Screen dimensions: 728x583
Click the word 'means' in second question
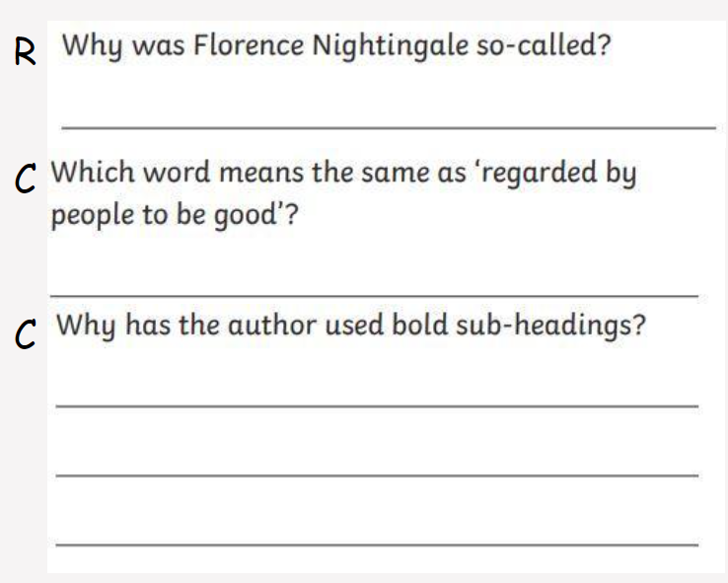click(x=261, y=174)
